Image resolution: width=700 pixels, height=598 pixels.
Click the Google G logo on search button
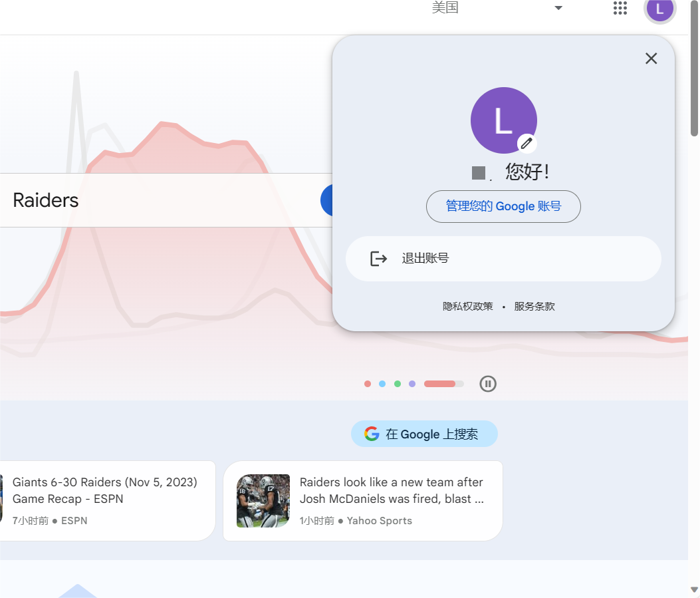click(x=371, y=433)
